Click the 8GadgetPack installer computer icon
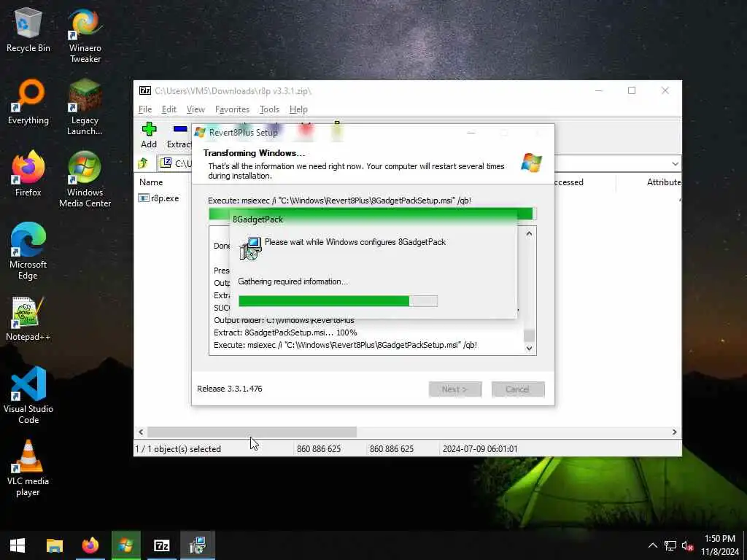 tap(250, 248)
